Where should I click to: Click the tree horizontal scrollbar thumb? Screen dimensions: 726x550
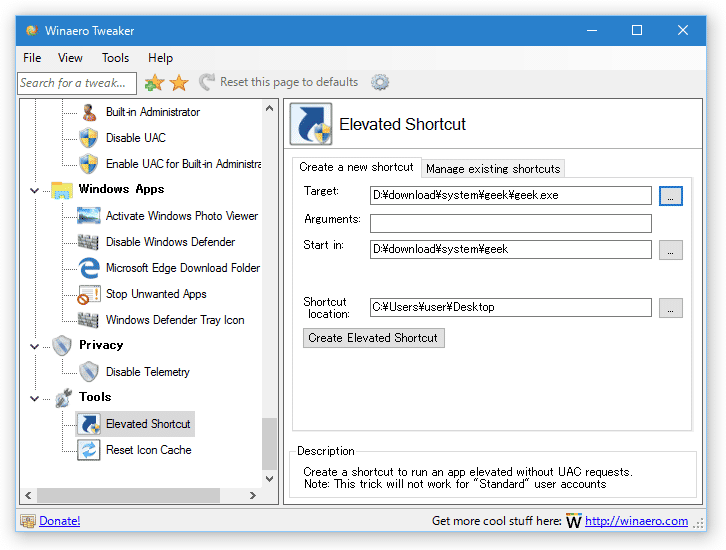coord(128,495)
